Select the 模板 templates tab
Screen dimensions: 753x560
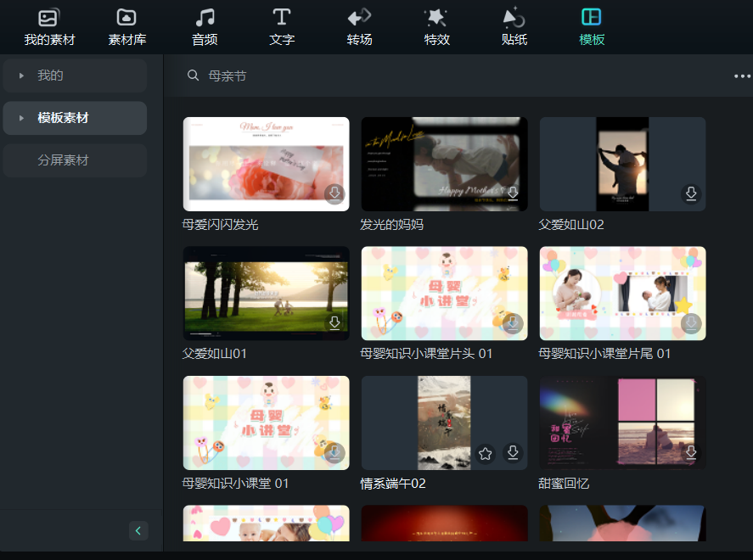pos(591,27)
